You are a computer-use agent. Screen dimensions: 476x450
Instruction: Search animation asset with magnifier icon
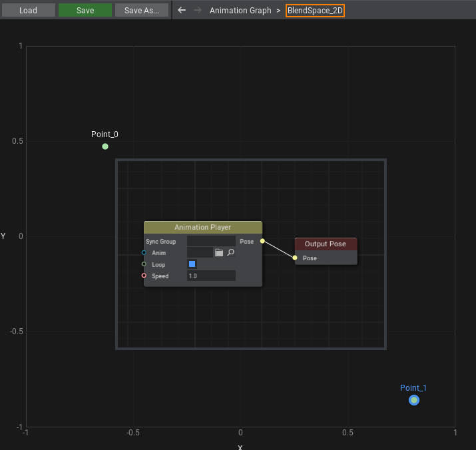(x=231, y=253)
